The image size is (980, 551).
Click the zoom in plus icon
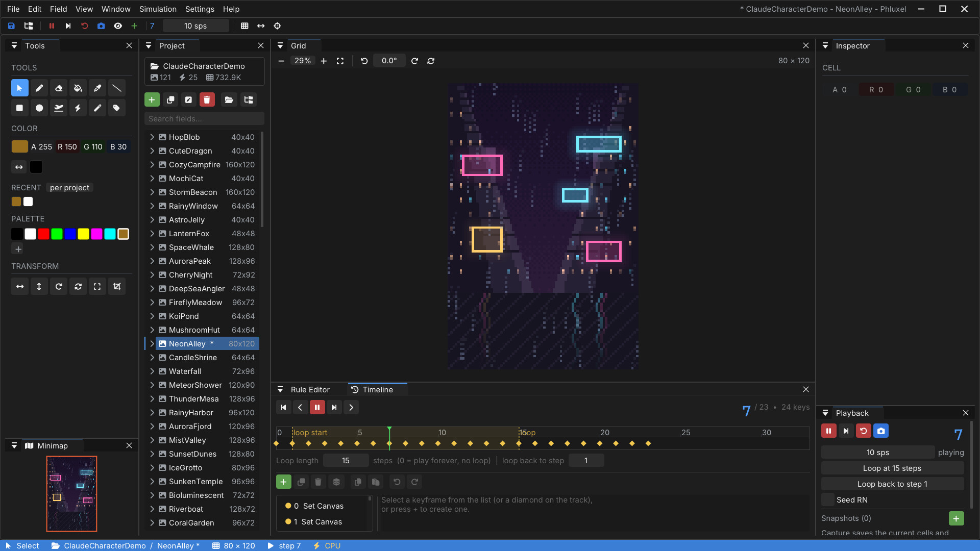click(324, 61)
